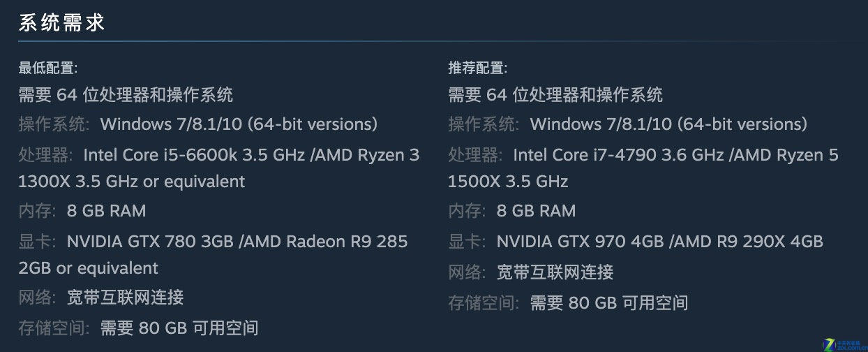868x352 pixels.
Task: Click recommended 宽带互联网连接 network line
Action: point(531,272)
